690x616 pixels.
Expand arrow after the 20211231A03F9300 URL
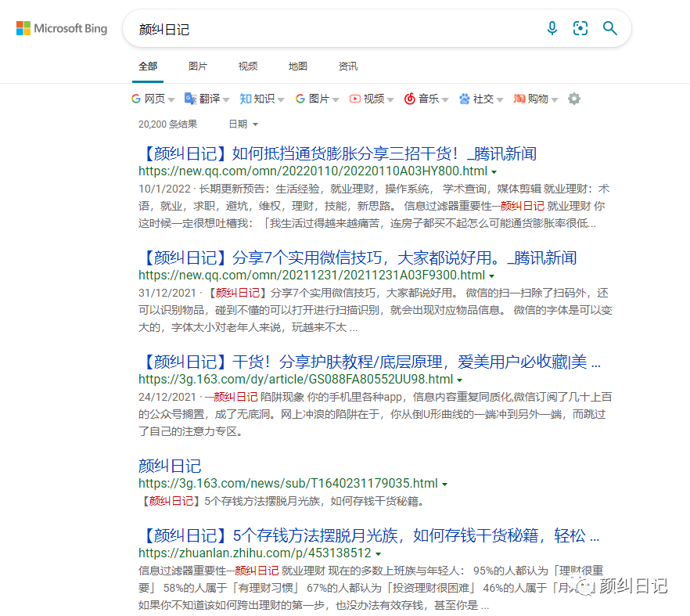(492, 276)
